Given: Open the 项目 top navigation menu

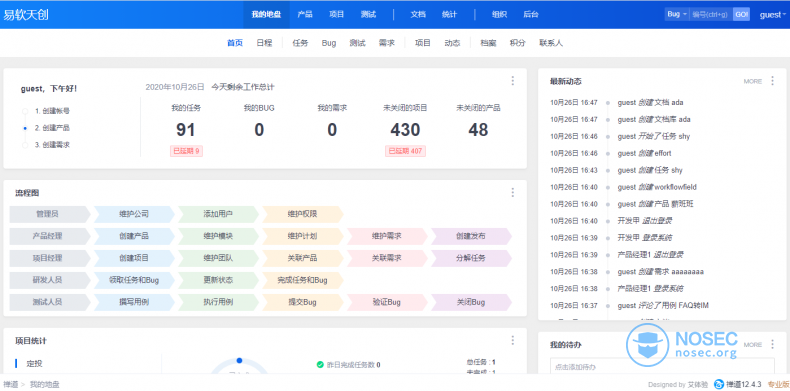Looking at the screenshot, I should tap(337, 15).
